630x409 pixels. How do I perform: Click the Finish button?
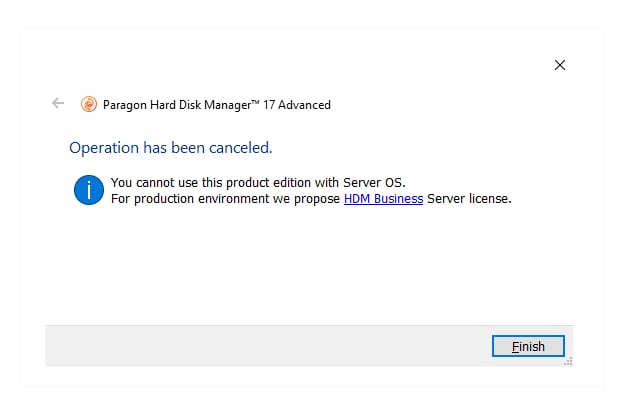(528, 346)
